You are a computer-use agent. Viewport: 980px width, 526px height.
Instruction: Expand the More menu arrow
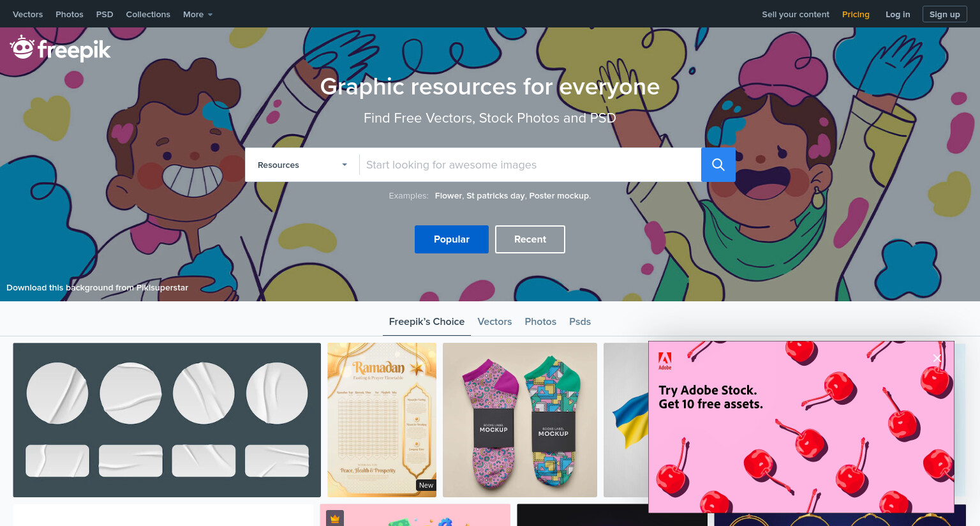pyautogui.click(x=210, y=15)
